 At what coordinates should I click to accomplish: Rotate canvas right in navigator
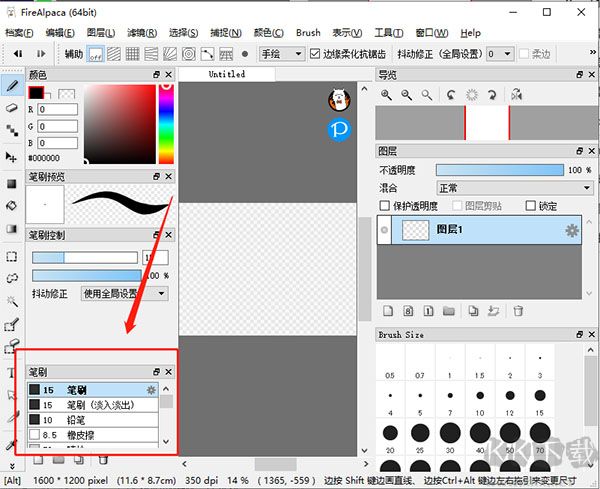(x=492, y=95)
